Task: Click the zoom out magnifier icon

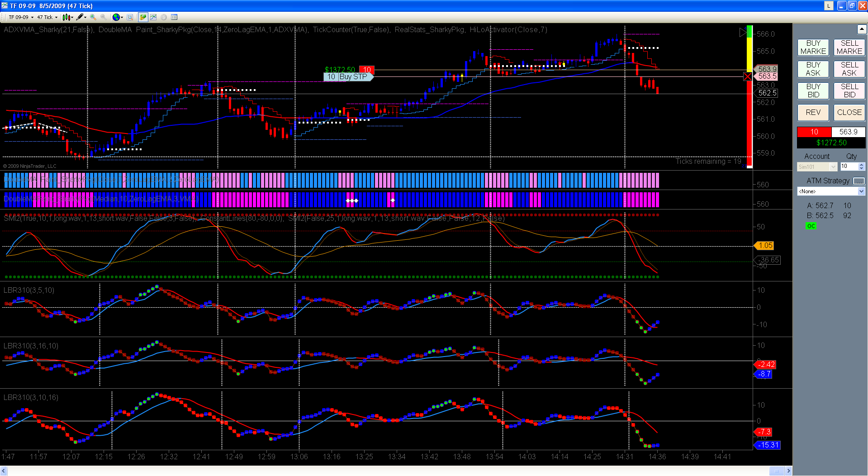Action: point(104,17)
